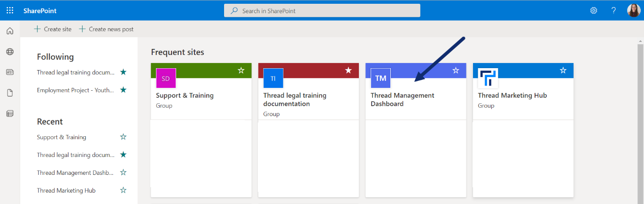Open Thread Marketing Hub card title

click(512, 95)
